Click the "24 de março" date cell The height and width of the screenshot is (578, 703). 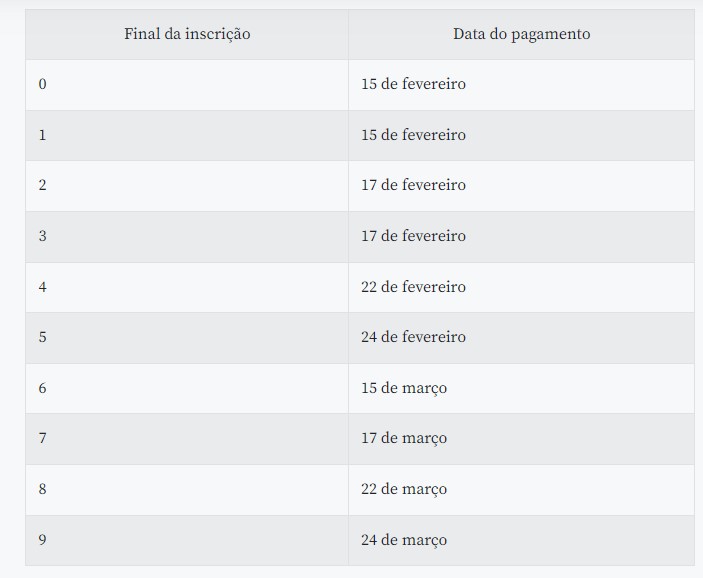[404, 540]
